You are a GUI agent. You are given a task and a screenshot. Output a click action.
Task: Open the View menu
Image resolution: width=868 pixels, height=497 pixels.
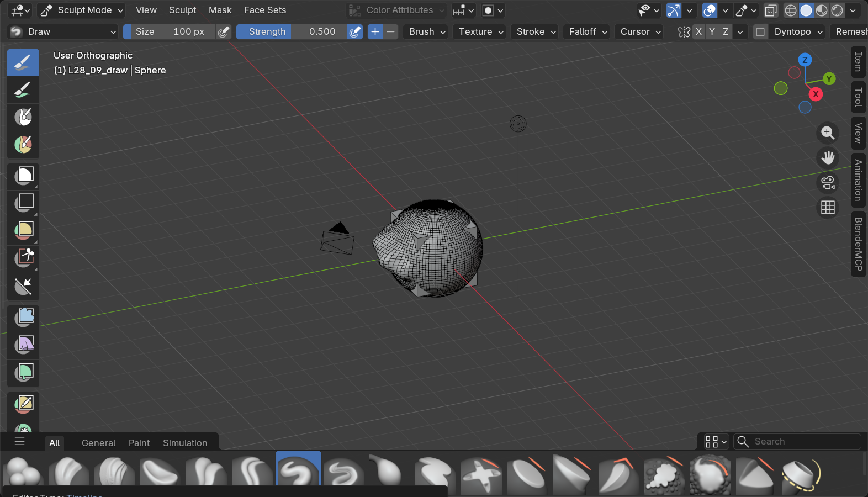(x=146, y=10)
